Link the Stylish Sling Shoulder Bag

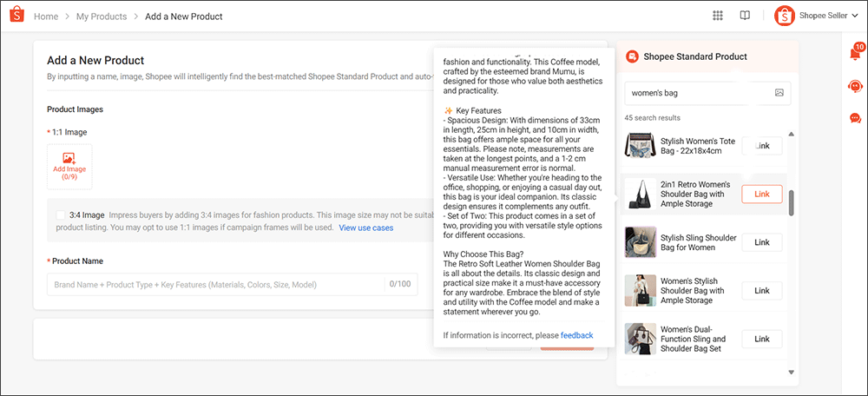pyautogui.click(x=762, y=242)
